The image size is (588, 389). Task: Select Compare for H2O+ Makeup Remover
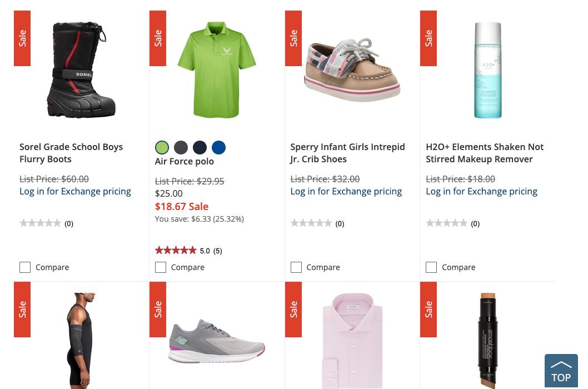tap(431, 267)
